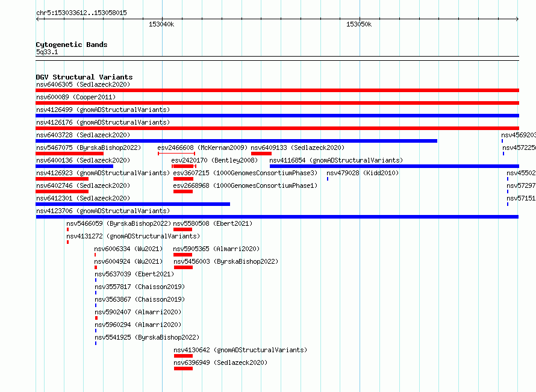Open nsv479028 (Kidd2010) label

click(363, 173)
